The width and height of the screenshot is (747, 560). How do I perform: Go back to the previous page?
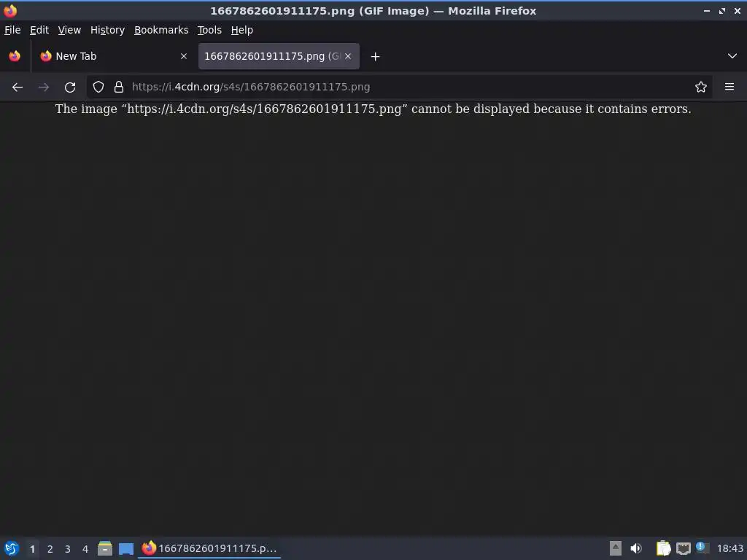18,87
